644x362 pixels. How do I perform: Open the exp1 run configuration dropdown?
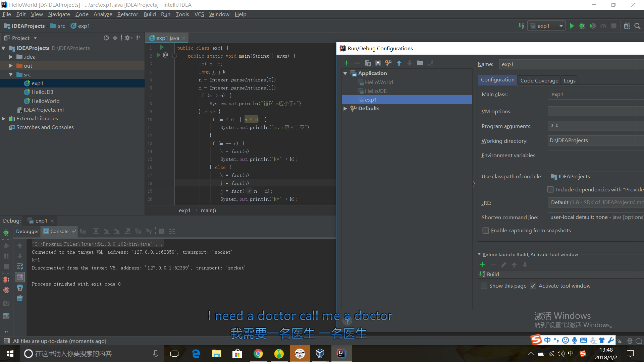(x=547, y=26)
